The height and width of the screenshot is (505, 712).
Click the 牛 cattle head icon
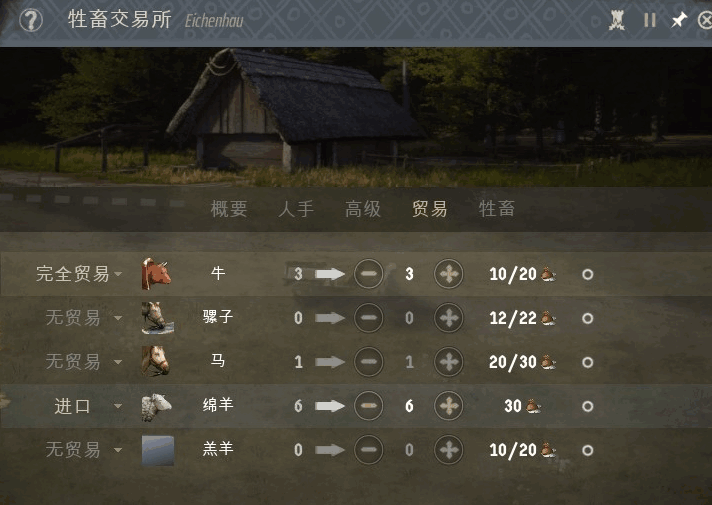157,273
